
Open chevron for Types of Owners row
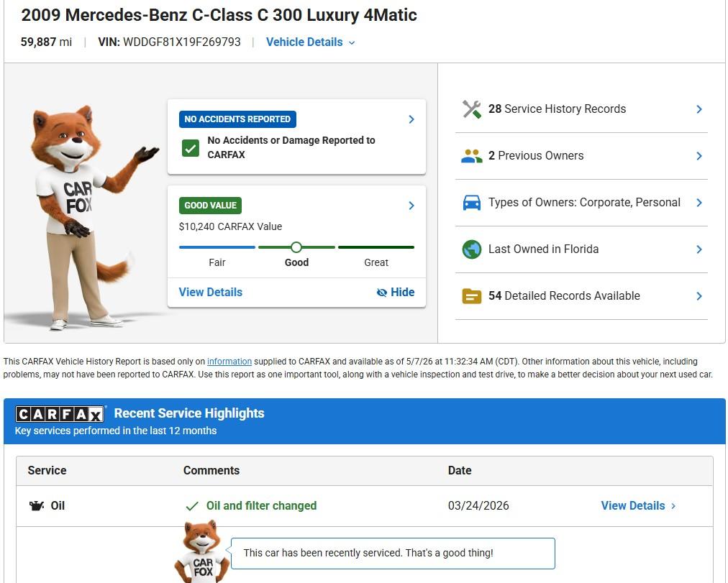click(699, 203)
